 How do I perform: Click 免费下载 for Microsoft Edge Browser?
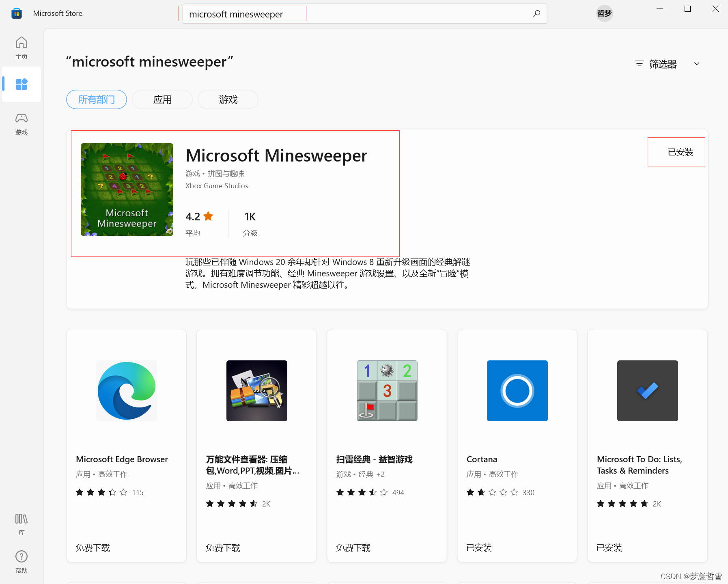pos(93,548)
